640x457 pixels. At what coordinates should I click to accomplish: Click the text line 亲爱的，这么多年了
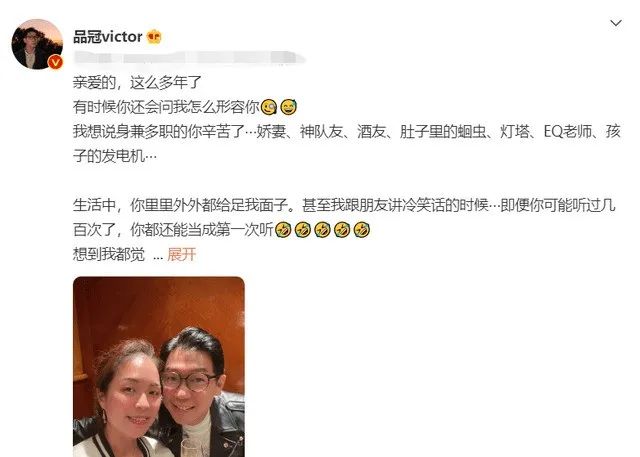138,83
